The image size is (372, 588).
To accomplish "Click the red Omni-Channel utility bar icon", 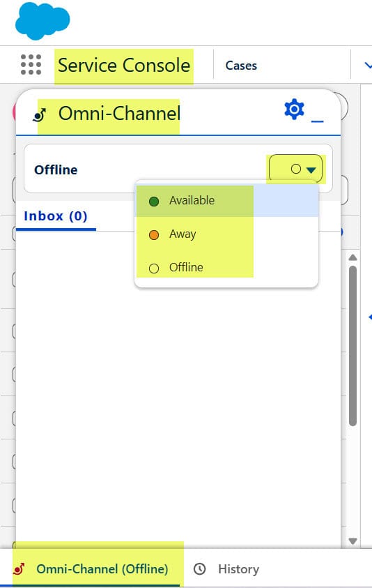I will (x=19, y=569).
